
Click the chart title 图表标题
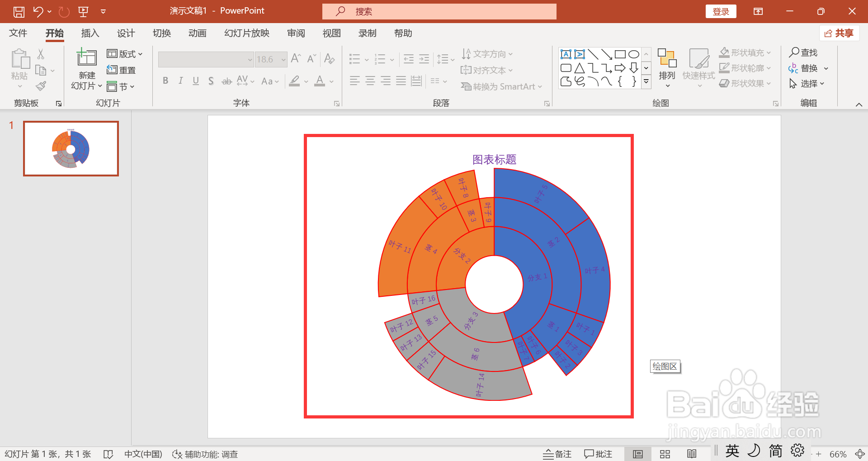[x=494, y=160]
